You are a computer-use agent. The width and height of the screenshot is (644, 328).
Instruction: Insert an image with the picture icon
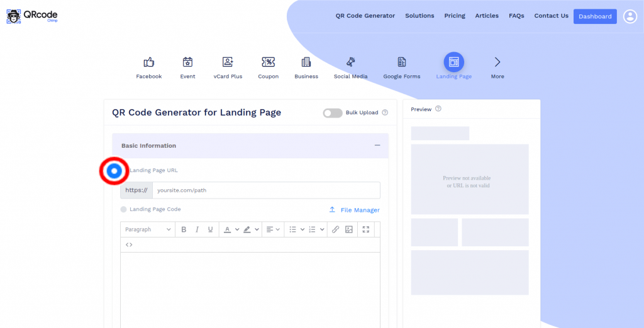348,229
